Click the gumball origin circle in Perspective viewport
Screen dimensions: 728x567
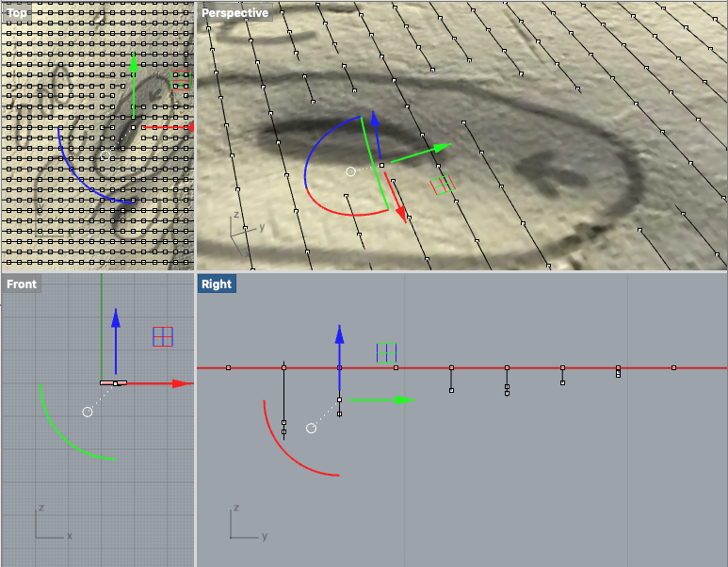tap(351, 171)
